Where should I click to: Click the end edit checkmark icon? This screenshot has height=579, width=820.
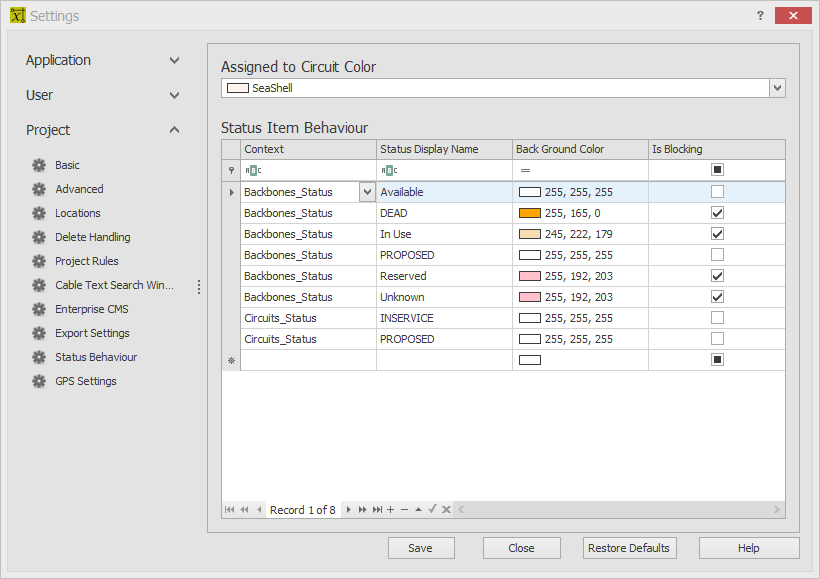click(x=432, y=509)
